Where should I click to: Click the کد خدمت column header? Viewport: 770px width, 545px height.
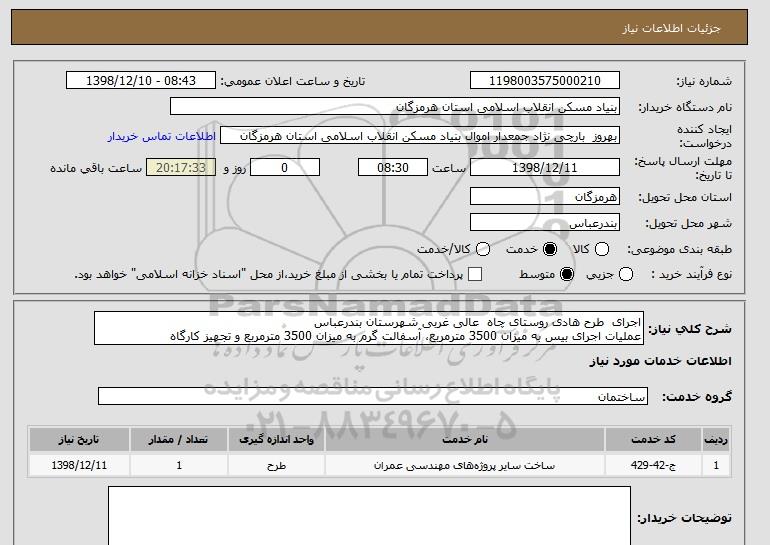tap(653, 439)
